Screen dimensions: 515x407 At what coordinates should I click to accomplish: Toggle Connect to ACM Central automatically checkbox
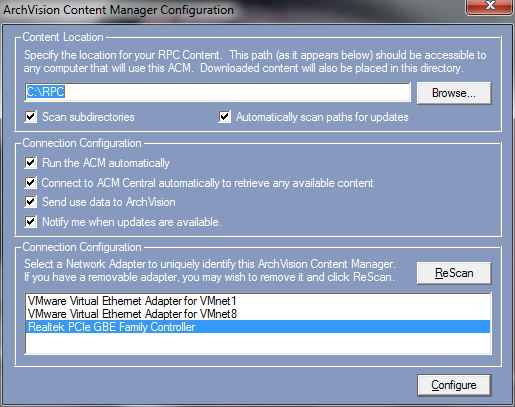(31, 183)
